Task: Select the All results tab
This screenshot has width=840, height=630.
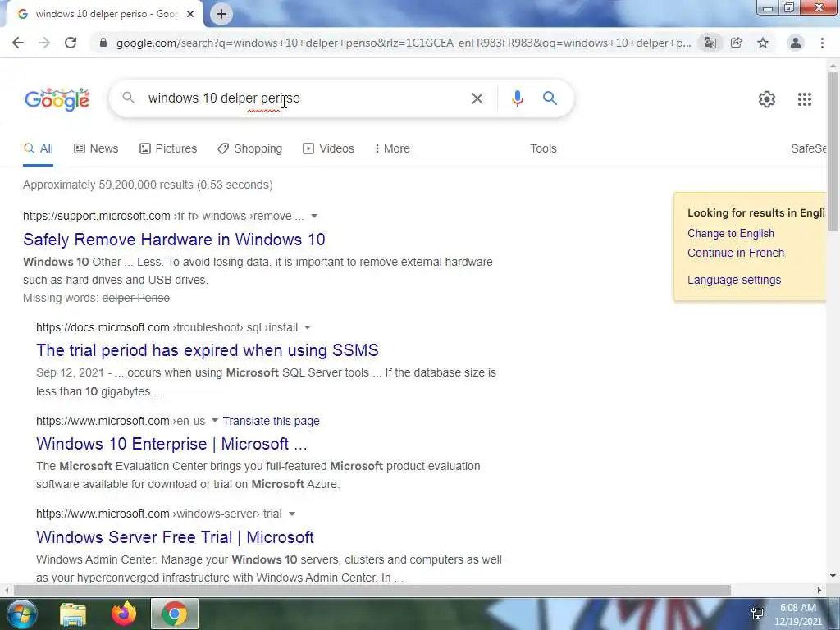Action: (x=38, y=149)
